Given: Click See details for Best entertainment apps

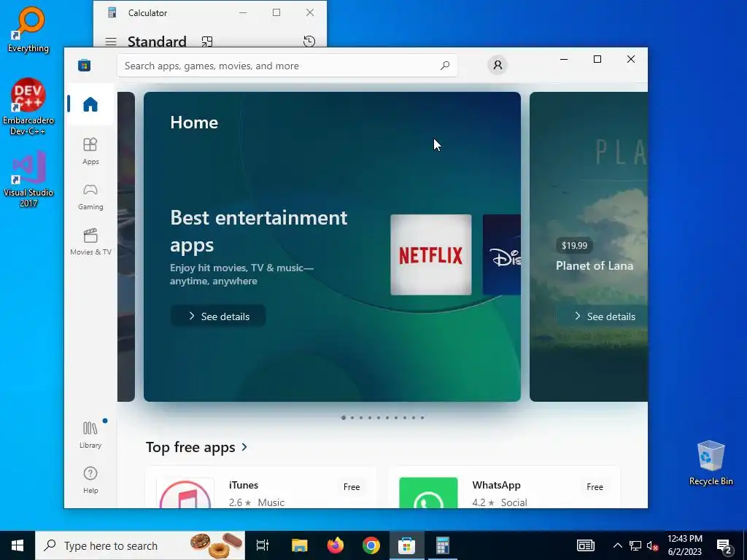Looking at the screenshot, I should pos(218,316).
